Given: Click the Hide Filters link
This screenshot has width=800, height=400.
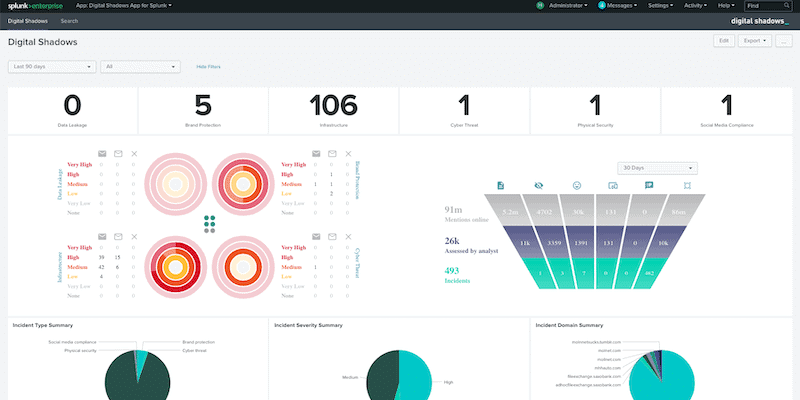Looking at the screenshot, I should (209, 67).
